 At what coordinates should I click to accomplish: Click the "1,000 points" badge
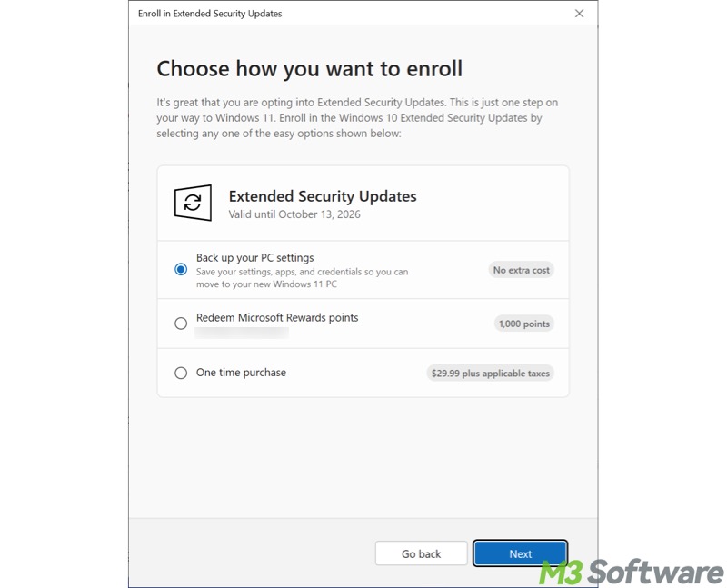[523, 324]
